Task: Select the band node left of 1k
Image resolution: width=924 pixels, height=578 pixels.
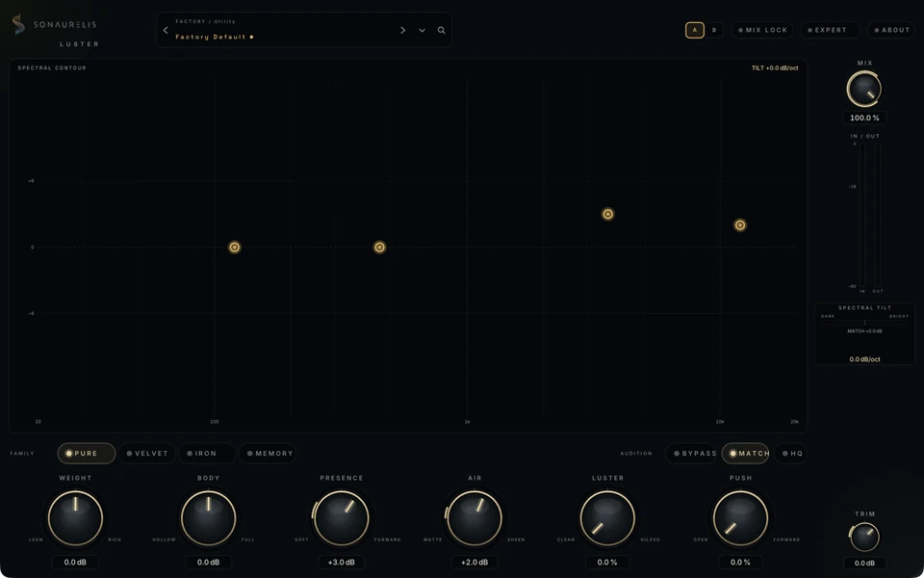Action: tap(380, 248)
